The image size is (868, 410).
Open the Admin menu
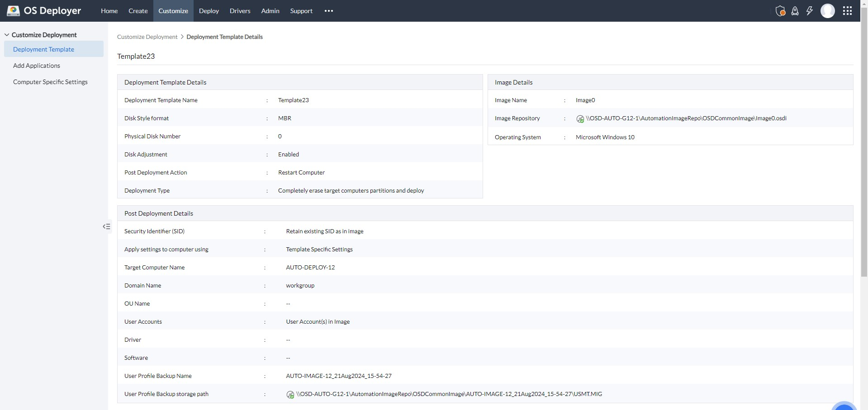tap(270, 10)
